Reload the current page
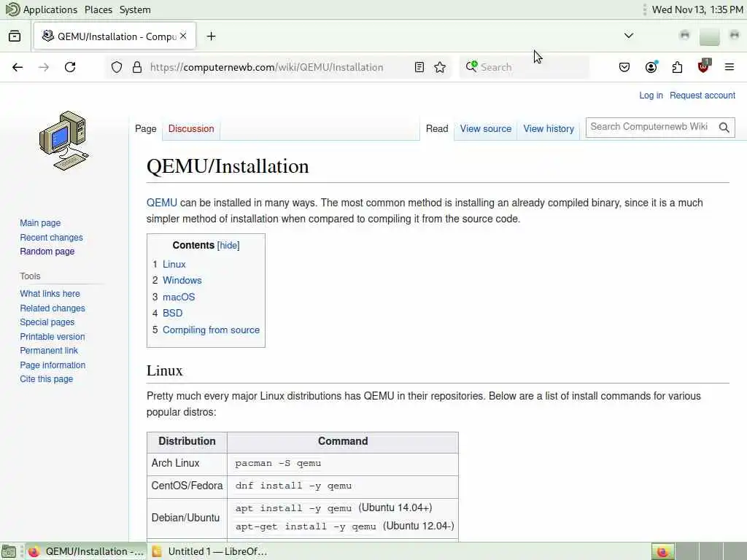This screenshot has height=560, width=747. (70, 67)
